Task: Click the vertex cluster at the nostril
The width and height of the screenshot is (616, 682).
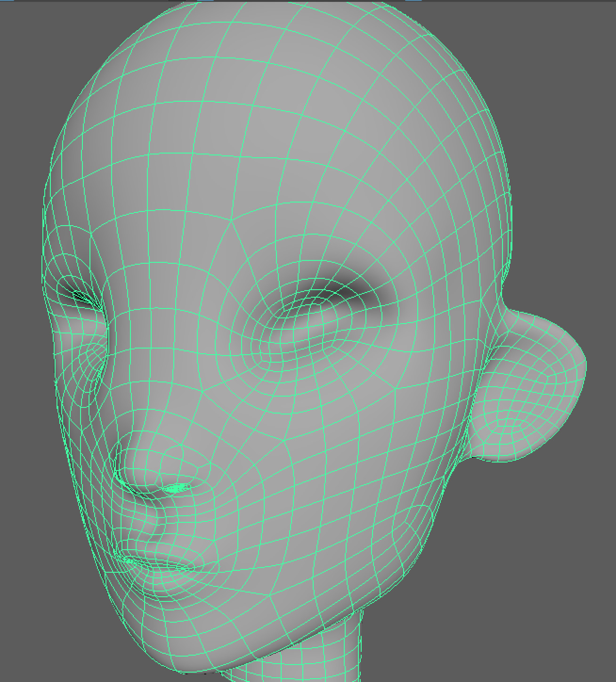Action: click(x=177, y=487)
